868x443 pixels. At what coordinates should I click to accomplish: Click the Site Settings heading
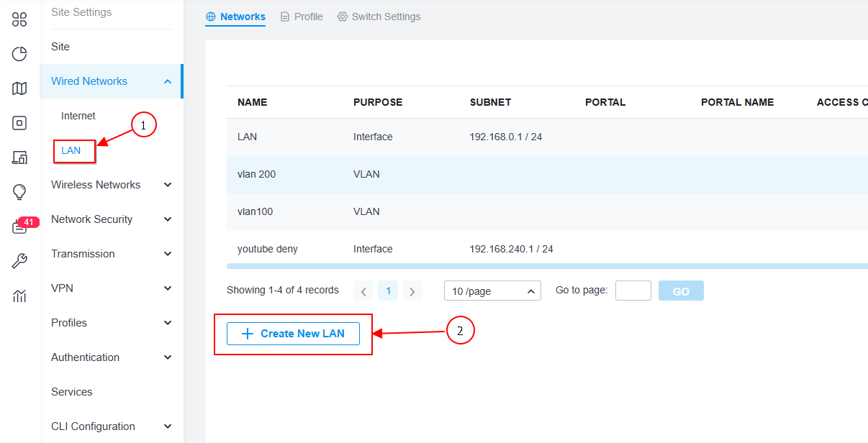81,12
